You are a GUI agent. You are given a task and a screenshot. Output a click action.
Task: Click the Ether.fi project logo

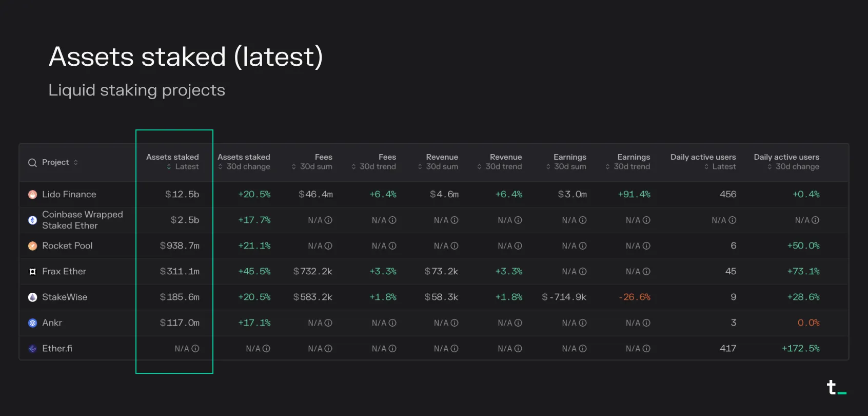click(32, 349)
